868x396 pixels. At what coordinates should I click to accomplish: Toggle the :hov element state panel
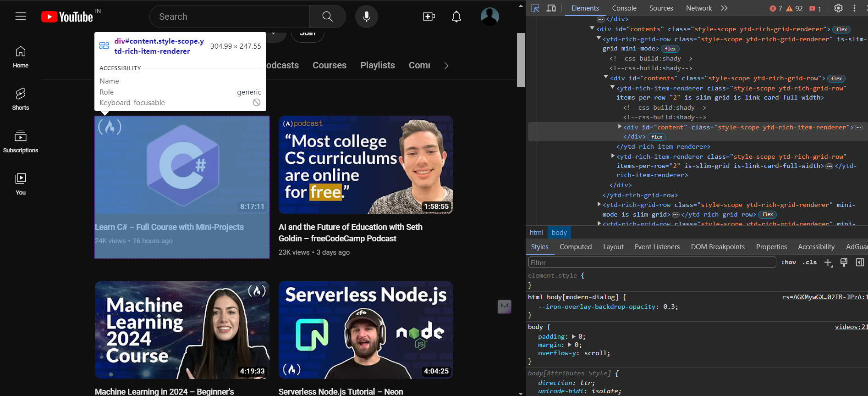click(x=788, y=262)
